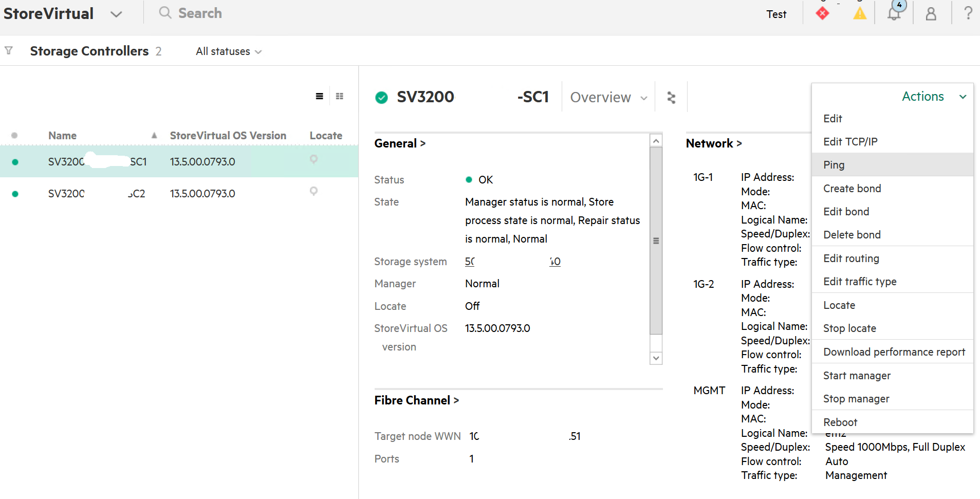
Task: Select Edit from Actions menu
Action: pos(893,119)
